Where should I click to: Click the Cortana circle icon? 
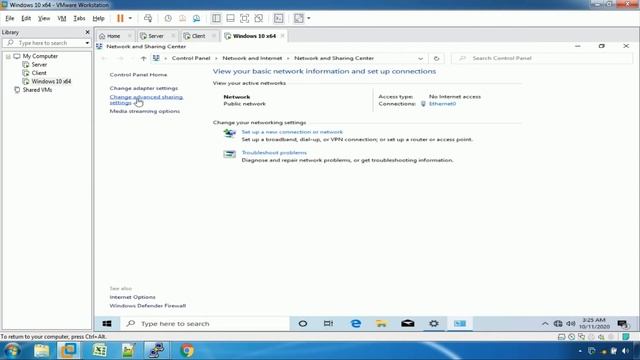coord(303,324)
